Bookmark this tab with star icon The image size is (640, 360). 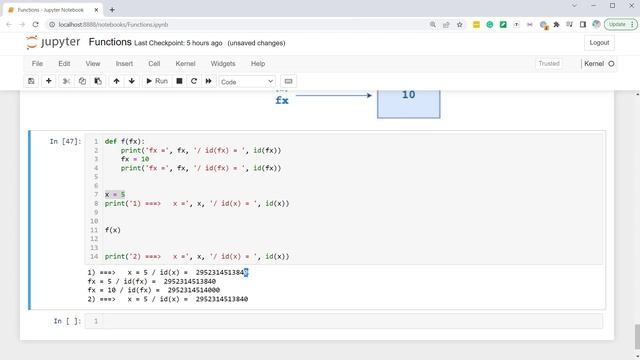460,24
